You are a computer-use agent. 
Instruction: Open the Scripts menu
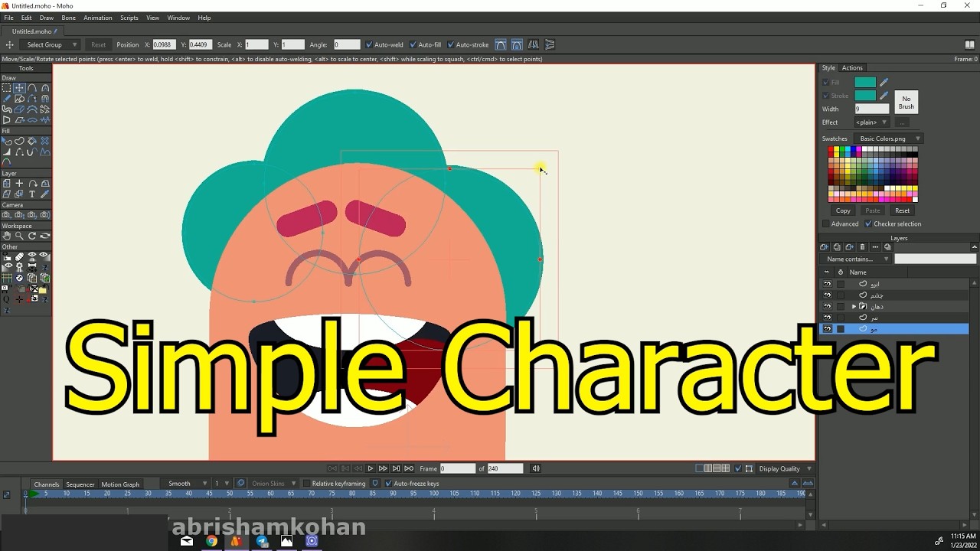(129, 18)
